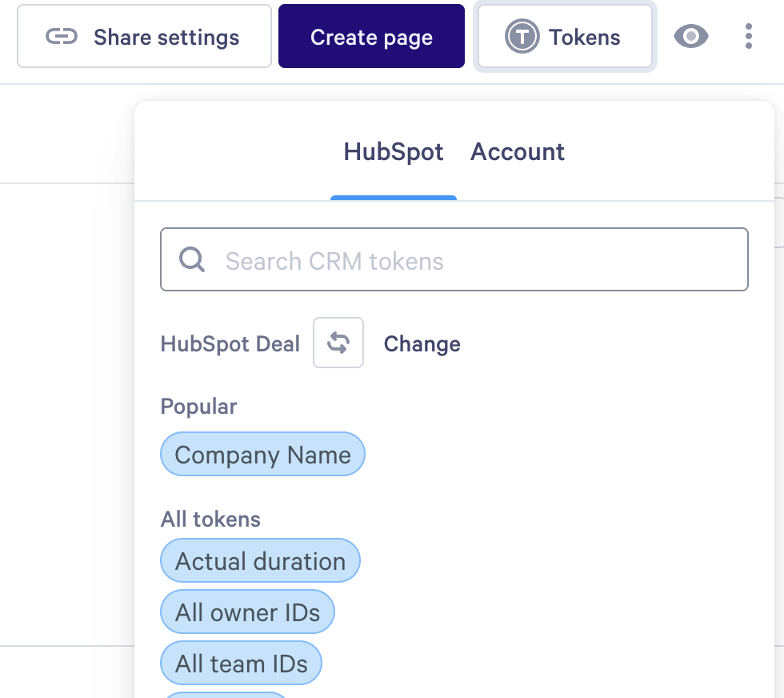Choose the All owner IDs token
784x698 pixels.
[x=247, y=612]
